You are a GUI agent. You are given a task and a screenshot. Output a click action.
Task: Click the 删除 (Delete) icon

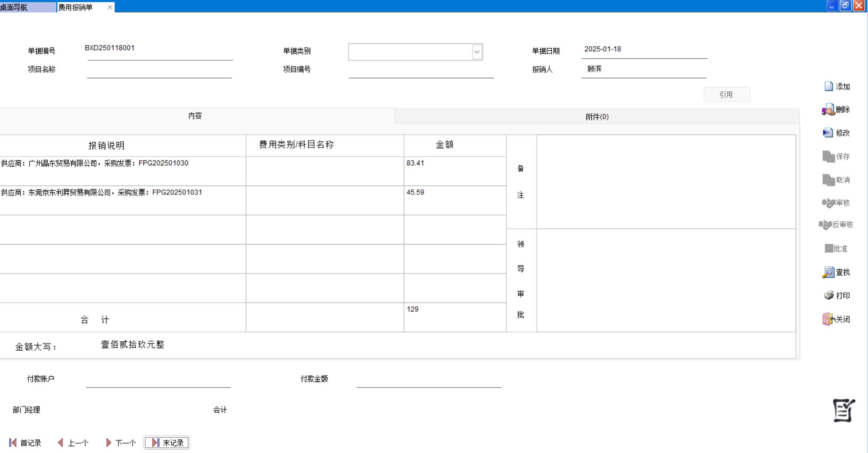click(x=828, y=110)
